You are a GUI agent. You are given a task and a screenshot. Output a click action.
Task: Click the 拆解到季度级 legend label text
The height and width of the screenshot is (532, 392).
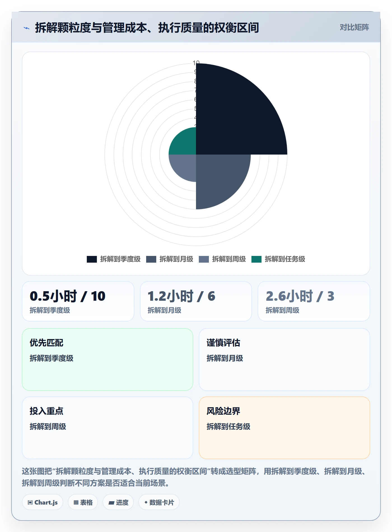[x=120, y=259]
